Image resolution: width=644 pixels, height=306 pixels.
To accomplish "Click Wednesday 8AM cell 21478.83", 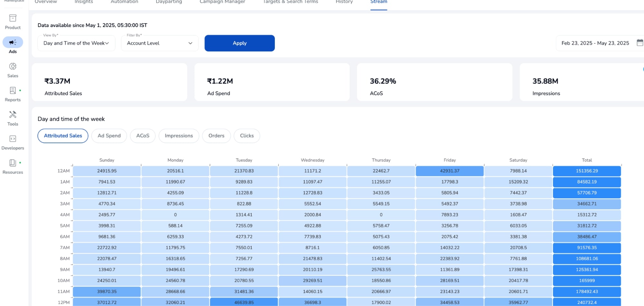I will pos(312,259).
